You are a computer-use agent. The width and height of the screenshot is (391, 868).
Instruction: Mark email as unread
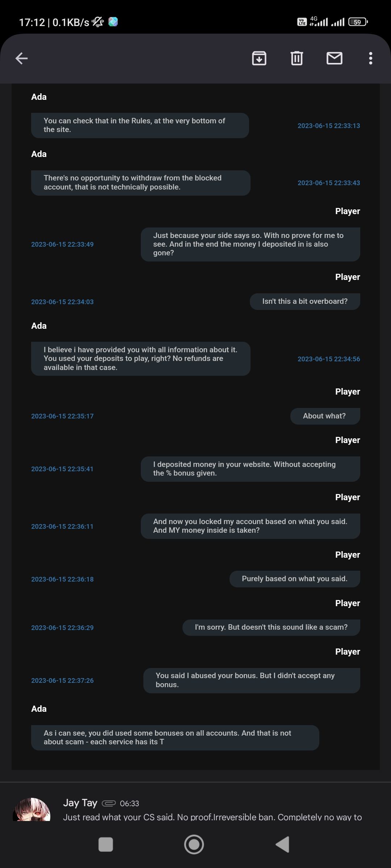[x=335, y=58]
